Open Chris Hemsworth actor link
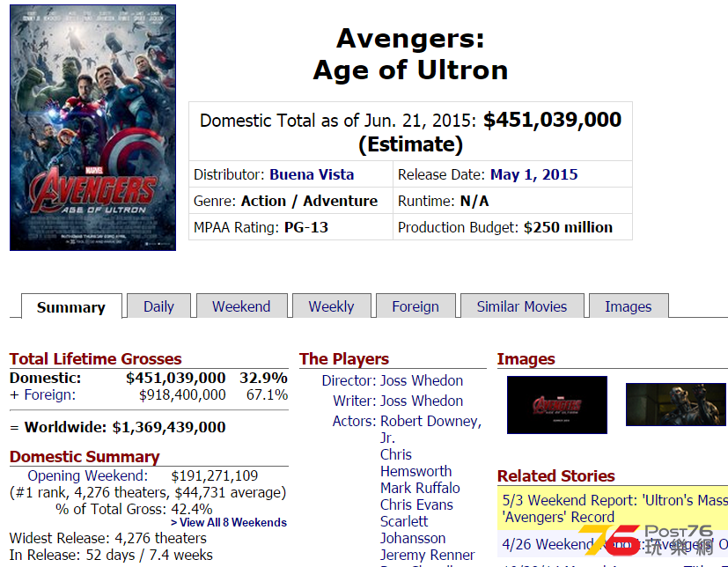Image resolution: width=728 pixels, height=567 pixels. tap(416, 463)
